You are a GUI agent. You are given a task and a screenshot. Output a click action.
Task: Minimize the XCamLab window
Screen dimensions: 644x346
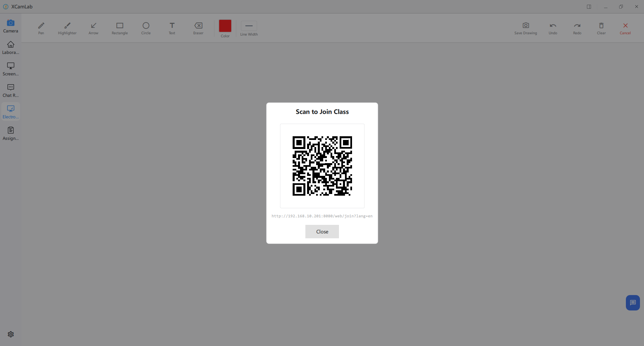pos(606,7)
